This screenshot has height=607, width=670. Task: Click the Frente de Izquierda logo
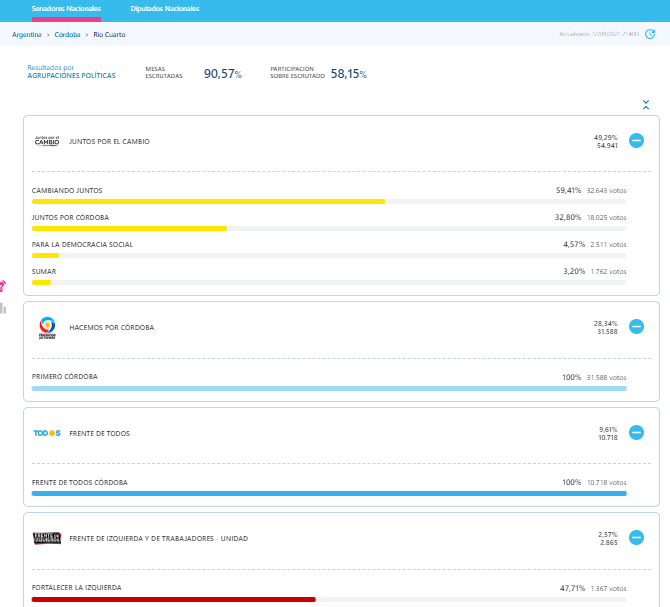(x=47, y=538)
